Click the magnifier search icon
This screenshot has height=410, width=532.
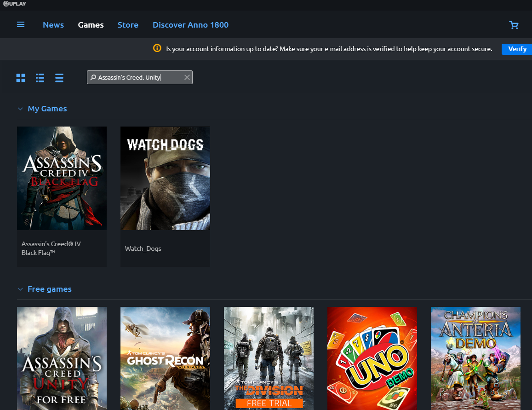93,78
